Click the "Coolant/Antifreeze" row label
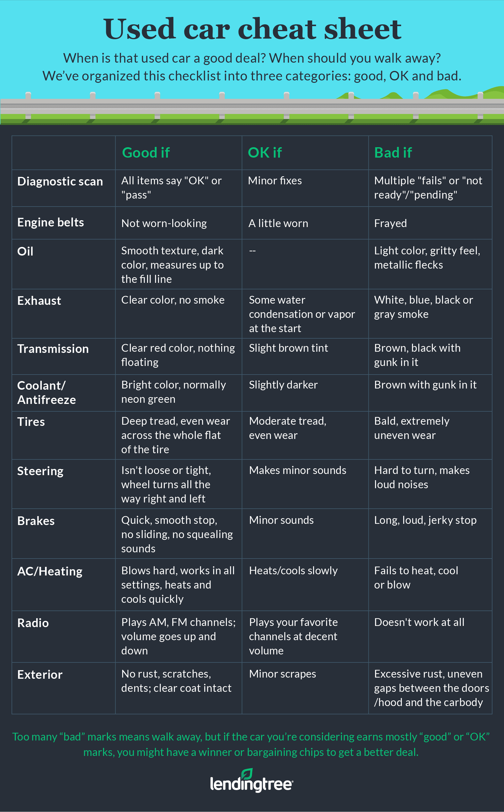 click(47, 393)
